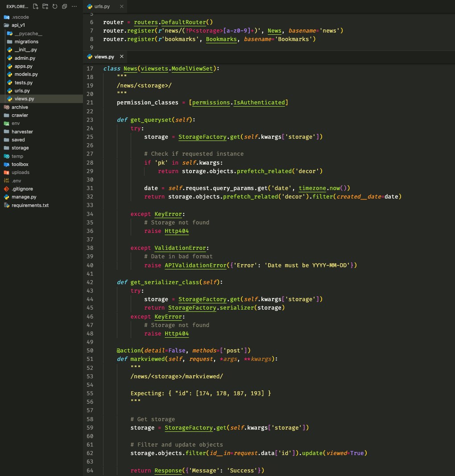Refresh the Explorer file tree
The width and height of the screenshot is (455, 476).
55,6
